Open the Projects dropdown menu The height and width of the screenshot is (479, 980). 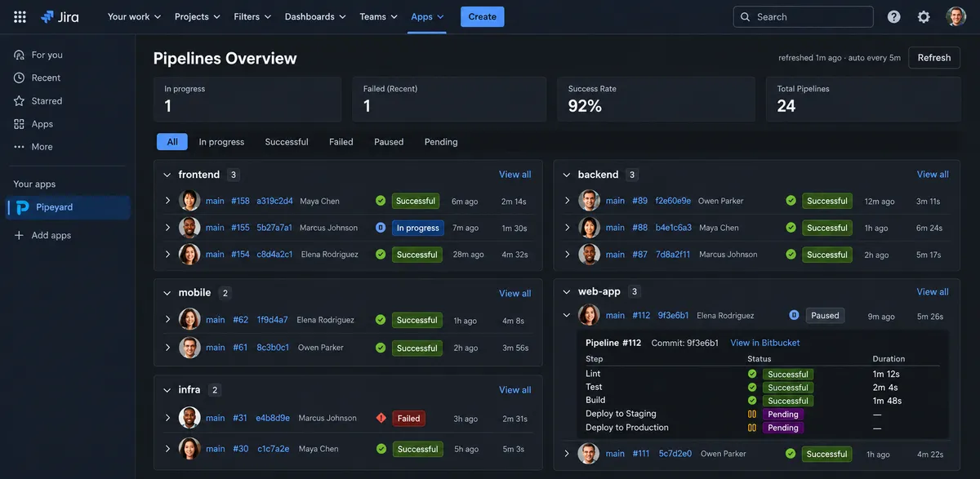coord(197,16)
